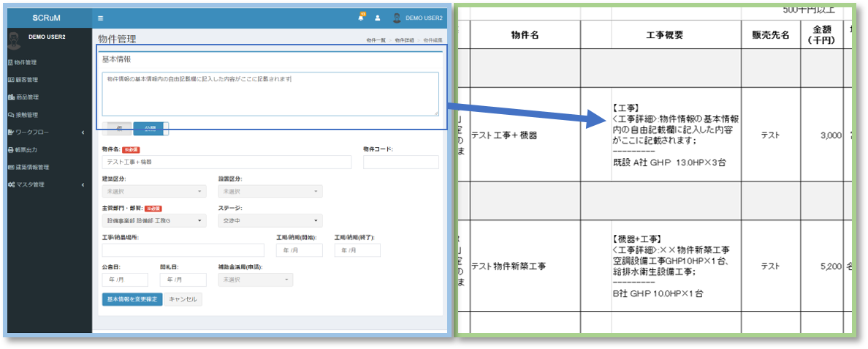868x349 pixels.
Task: Click the 工期/納期(開始) date field
Action: click(300, 249)
